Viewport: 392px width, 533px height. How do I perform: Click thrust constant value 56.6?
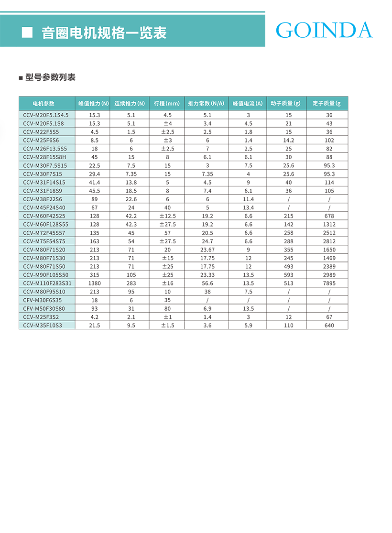207,283
